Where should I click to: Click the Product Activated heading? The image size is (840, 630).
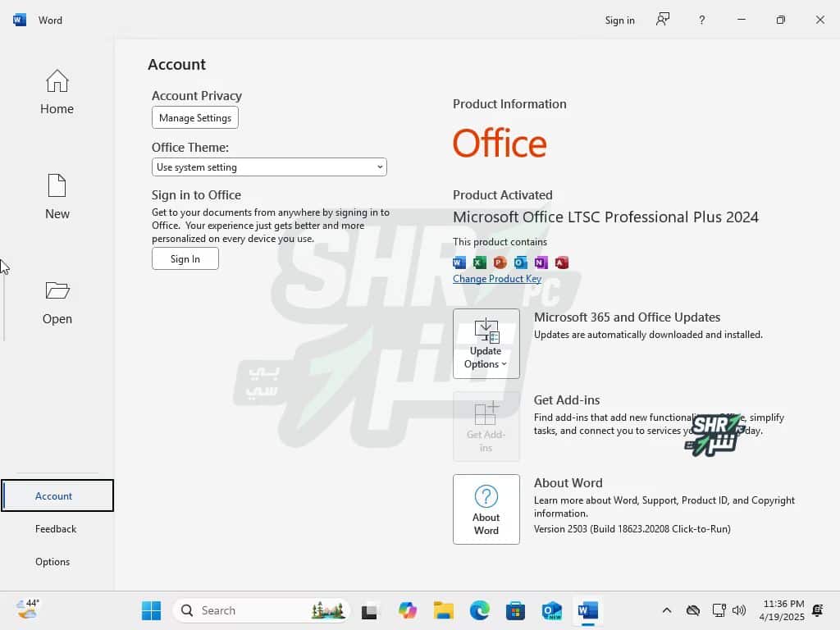pos(503,195)
